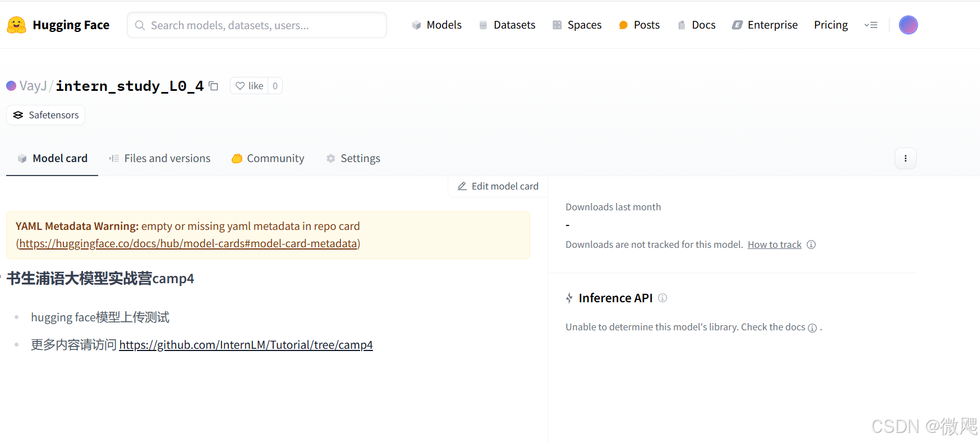
Task: Click the Datasets icon in the navbar
Action: pyautogui.click(x=483, y=25)
